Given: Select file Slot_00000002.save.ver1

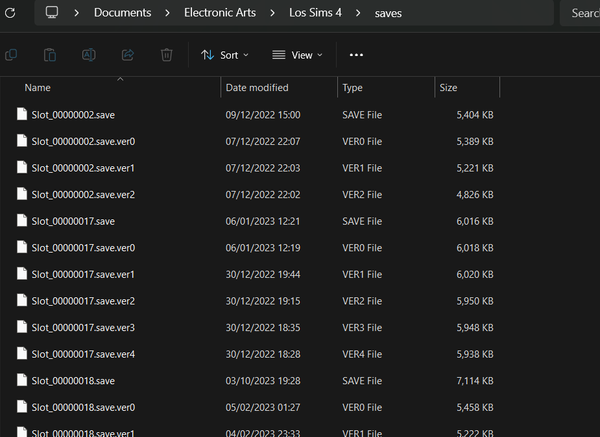Looking at the screenshot, I should point(83,168).
